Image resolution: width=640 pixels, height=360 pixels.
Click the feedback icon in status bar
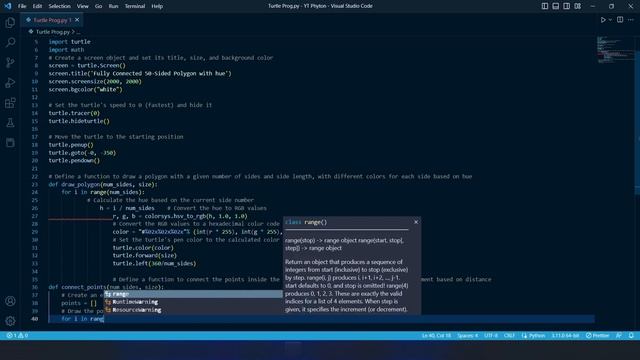619,336
